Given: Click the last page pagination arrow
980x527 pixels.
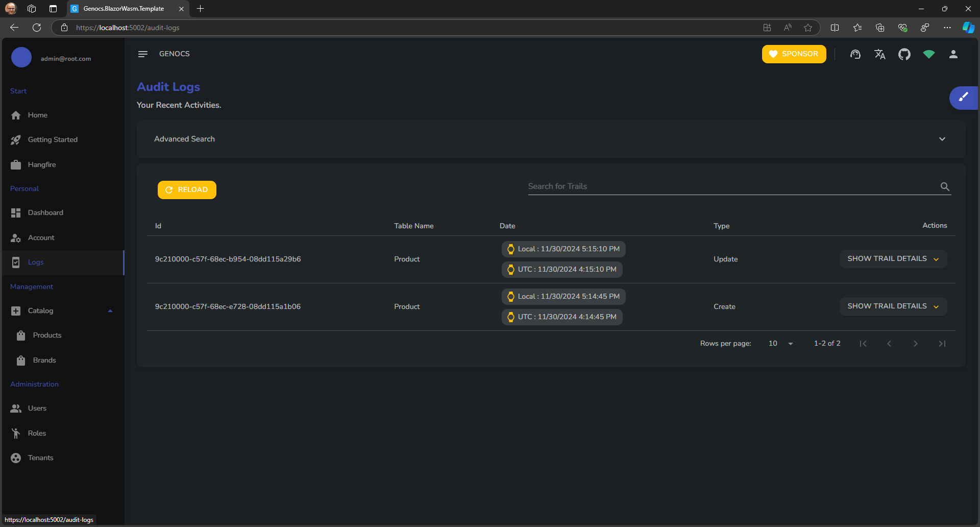Looking at the screenshot, I should coord(942,344).
